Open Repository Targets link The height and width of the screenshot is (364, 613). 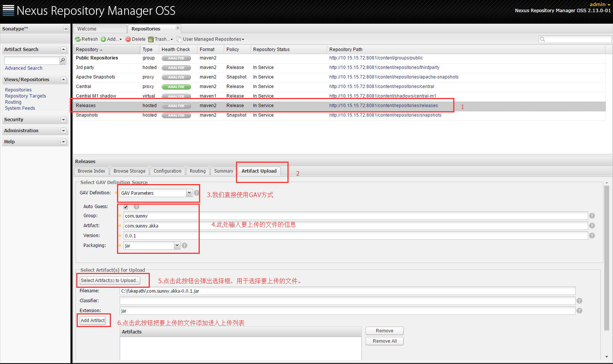[x=26, y=96]
